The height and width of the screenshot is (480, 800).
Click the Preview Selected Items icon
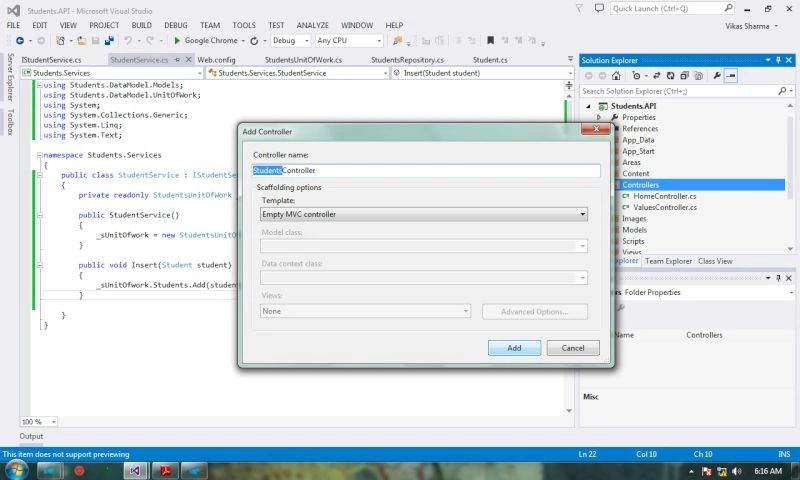[731, 75]
